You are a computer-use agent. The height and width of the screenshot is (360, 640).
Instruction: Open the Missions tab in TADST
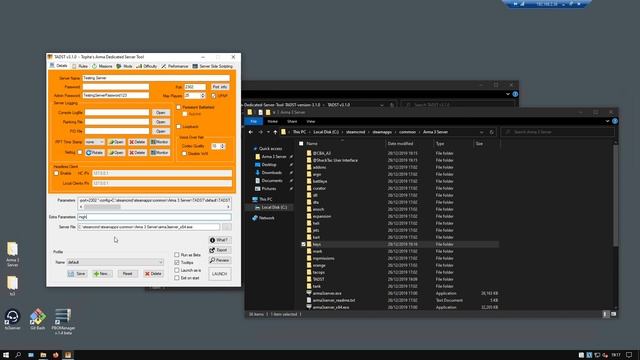[x=102, y=66]
